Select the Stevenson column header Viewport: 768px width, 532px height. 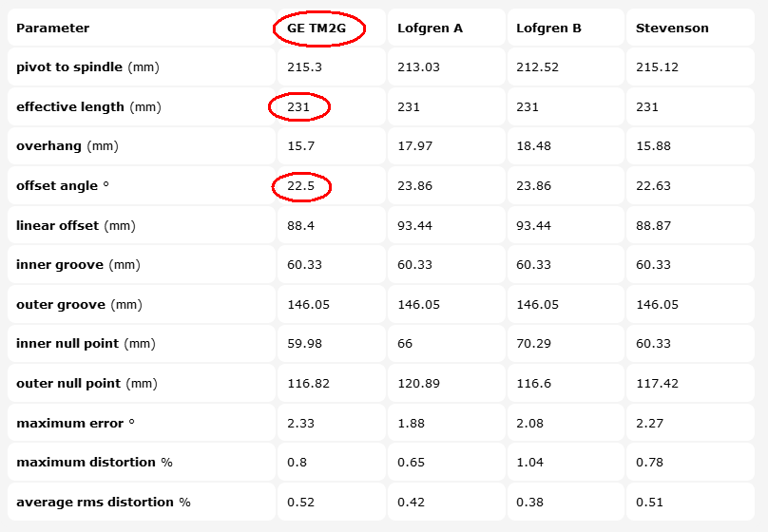[672, 28]
